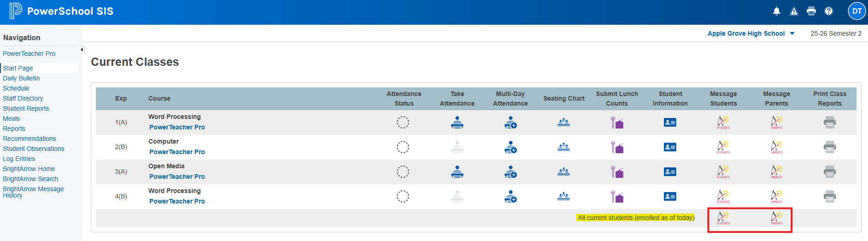
Task: Open PowerTeacher Pro link under Open Media
Action: pos(177,177)
